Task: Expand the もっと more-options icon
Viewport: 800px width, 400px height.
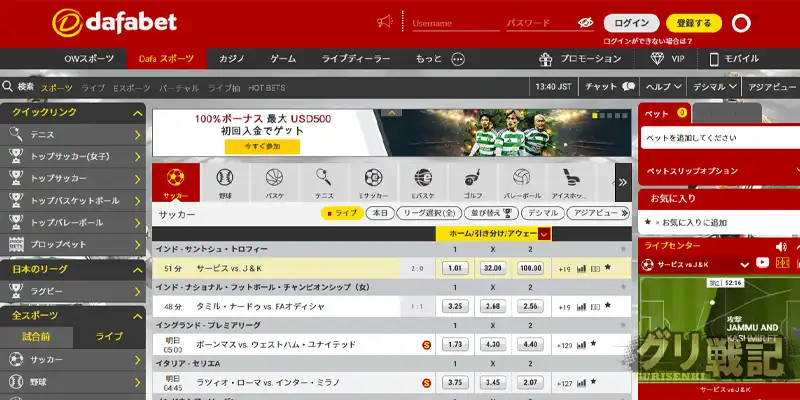Action: point(458,59)
